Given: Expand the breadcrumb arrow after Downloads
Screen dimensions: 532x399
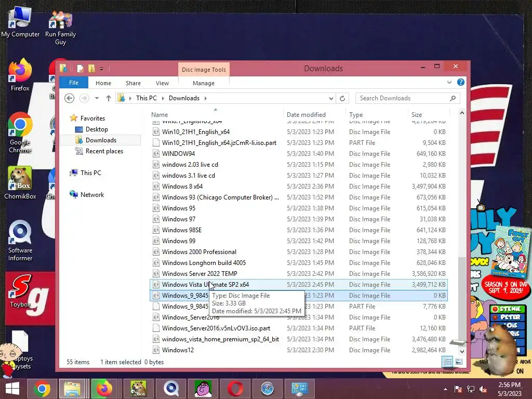Looking at the screenshot, I should click(206, 98).
